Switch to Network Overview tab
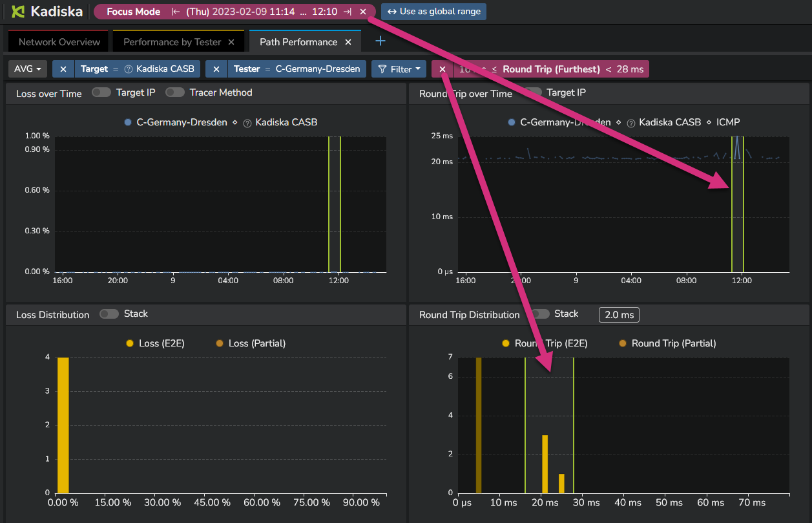Image resolution: width=812 pixels, height=523 pixels. click(59, 42)
